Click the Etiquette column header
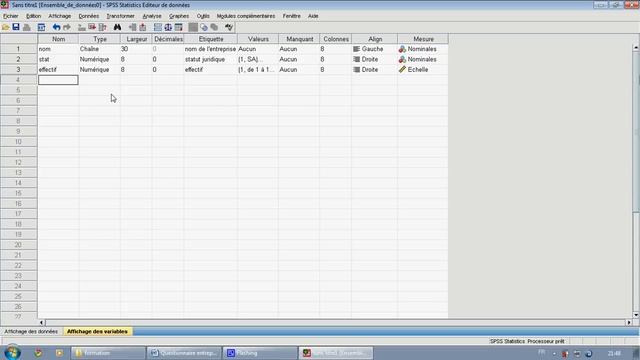The width and height of the screenshot is (640, 360). (x=211, y=39)
